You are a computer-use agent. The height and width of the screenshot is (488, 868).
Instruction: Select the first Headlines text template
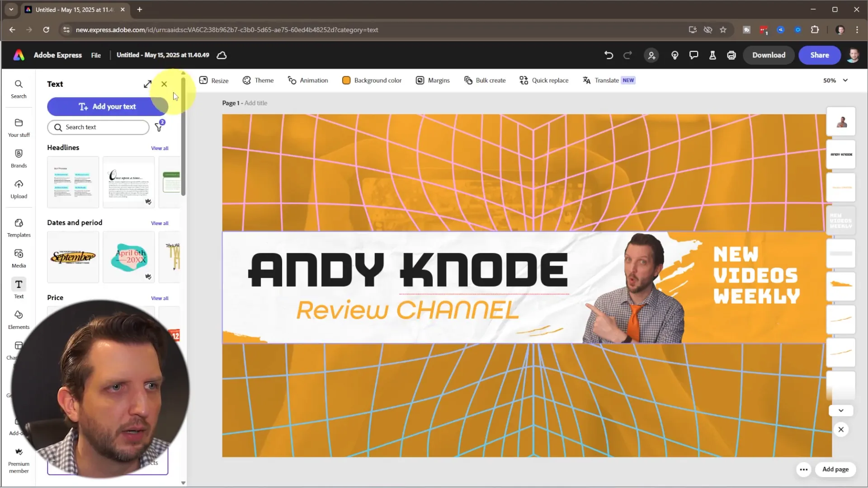[73, 182]
